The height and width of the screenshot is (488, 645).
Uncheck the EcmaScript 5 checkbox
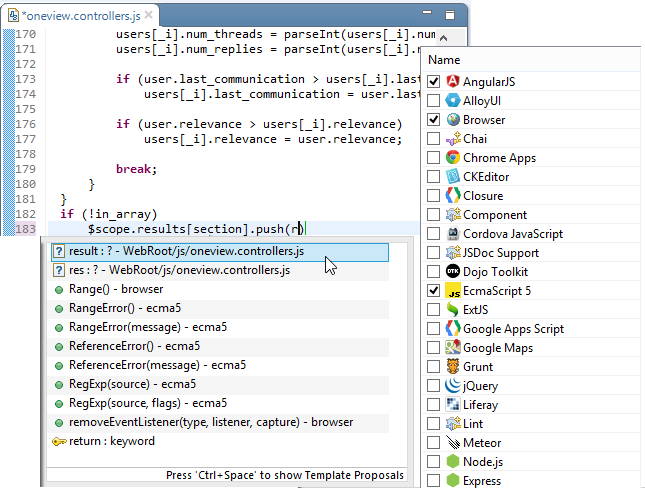(433, 290)
